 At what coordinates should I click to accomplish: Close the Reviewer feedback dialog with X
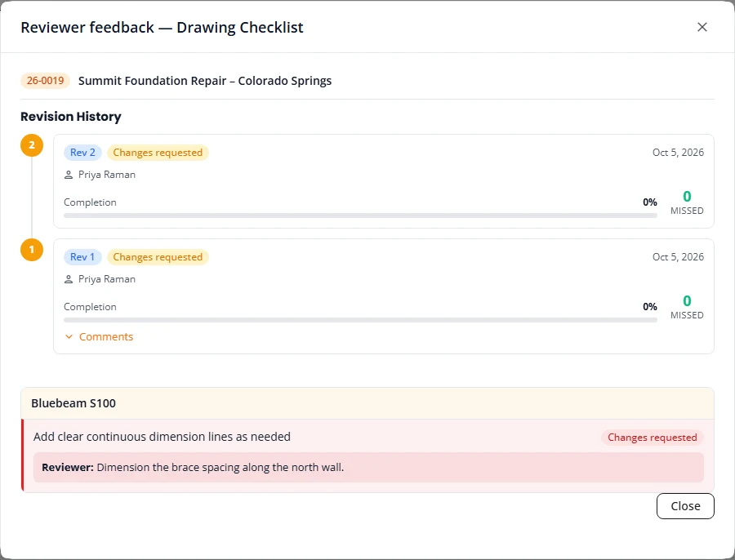(702, 27)
